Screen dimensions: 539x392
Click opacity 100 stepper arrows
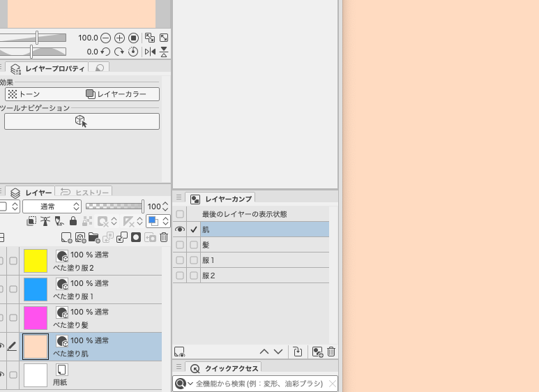(165, 206)
